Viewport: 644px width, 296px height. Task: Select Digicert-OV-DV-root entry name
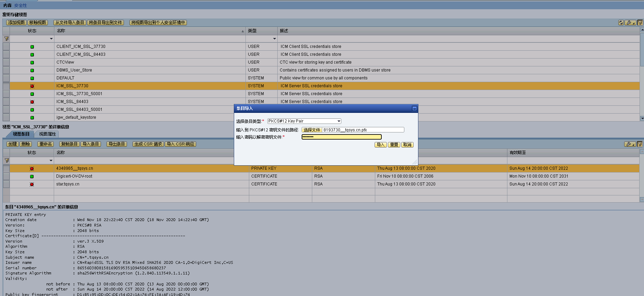pyautogui.click(x=74, y=176)
